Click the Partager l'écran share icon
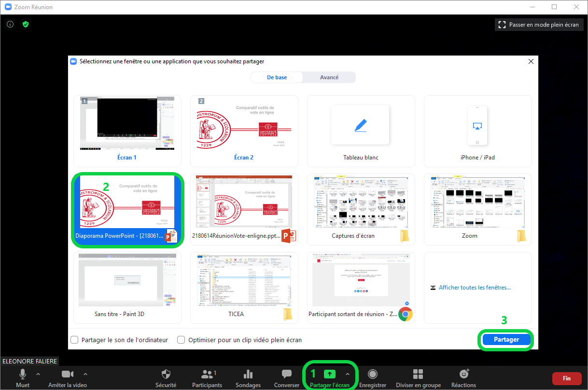The image size is (588, 390). pyautogui.click(x=329, y=374)
